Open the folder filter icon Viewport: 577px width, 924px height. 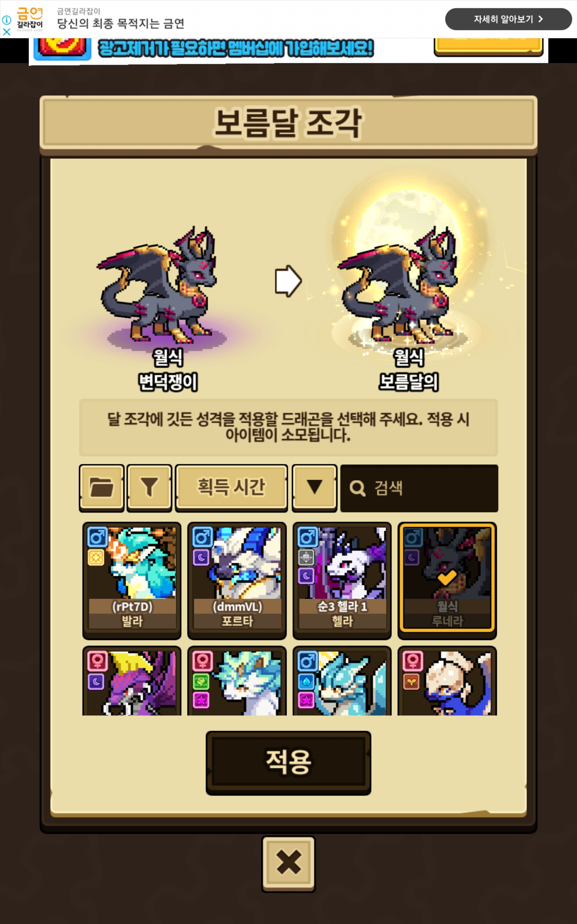click(x=101, y=488)
